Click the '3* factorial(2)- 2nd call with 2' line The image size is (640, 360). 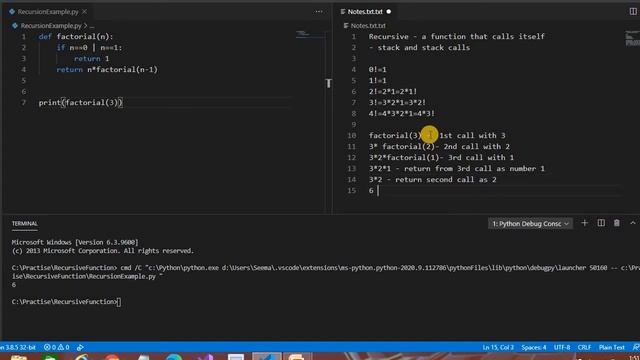[439, 147]
